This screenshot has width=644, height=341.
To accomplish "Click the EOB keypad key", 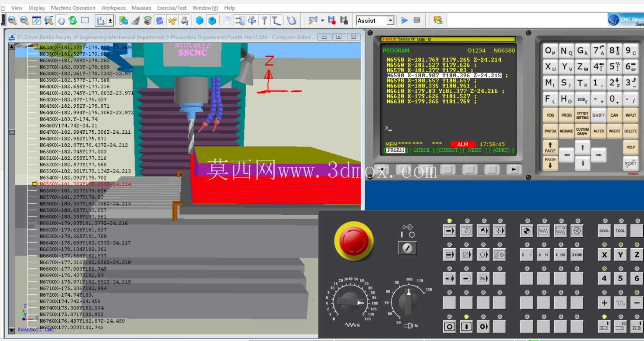I will click(582, 100).
